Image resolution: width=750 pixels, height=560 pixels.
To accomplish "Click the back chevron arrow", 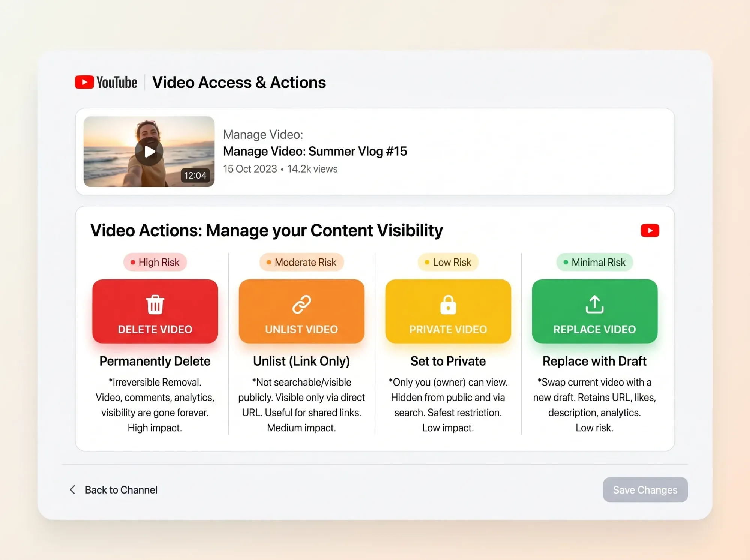I will pos(73,490).
